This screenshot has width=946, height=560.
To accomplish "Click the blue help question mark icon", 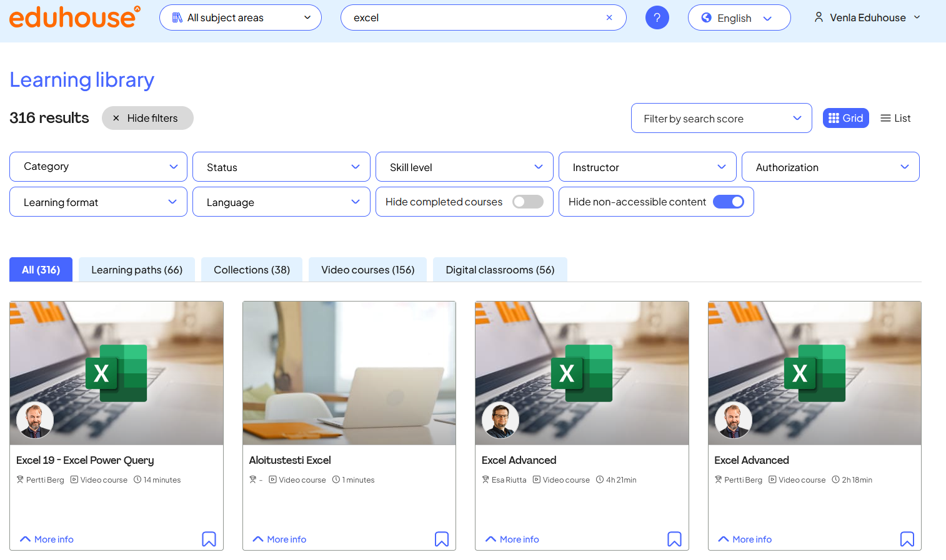I will click(x=657, y=17).
